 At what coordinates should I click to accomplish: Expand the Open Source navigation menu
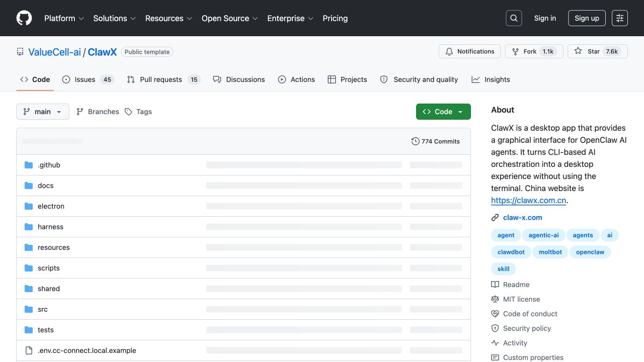click(x=229, y=18)
